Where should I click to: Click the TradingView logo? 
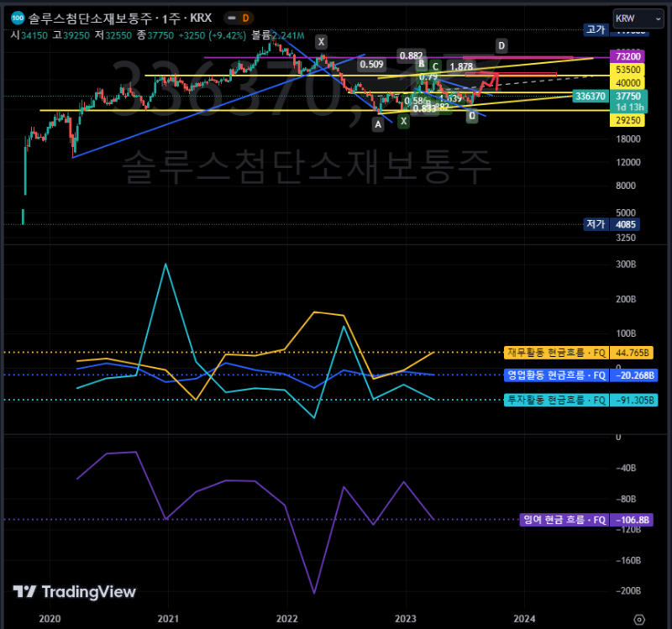74,592
